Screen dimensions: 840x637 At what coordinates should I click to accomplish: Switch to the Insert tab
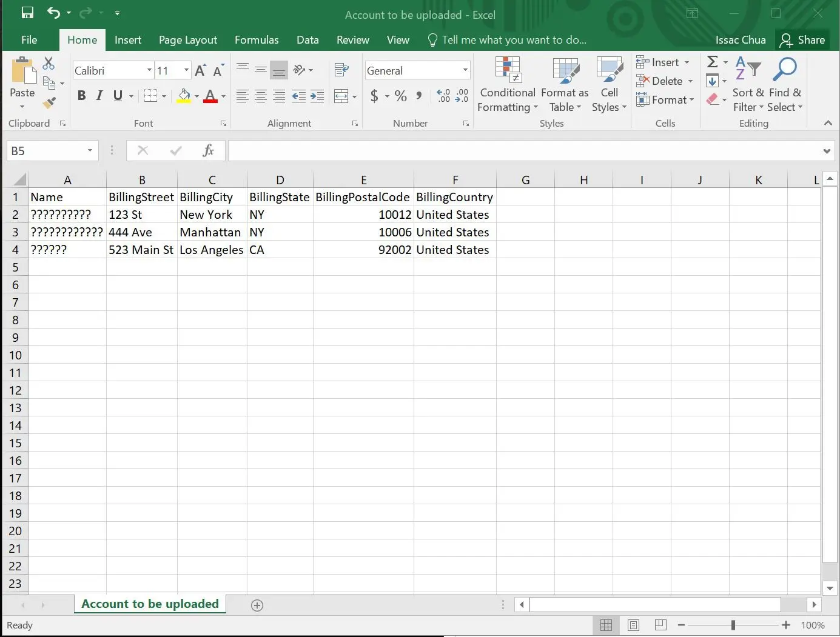click(x=128, y=40)
